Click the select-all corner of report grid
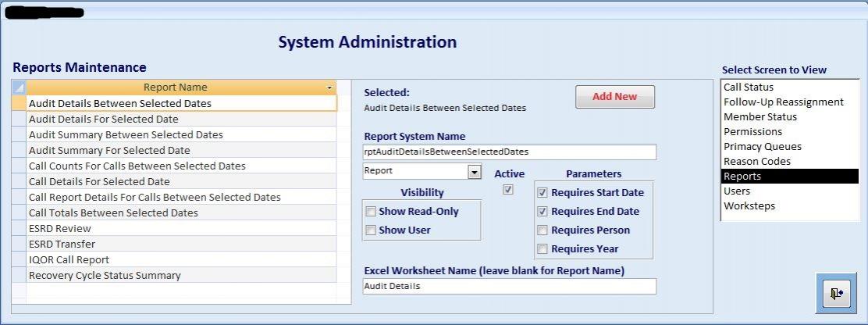The height and width of the screenshot is (325, 868). 20,87
